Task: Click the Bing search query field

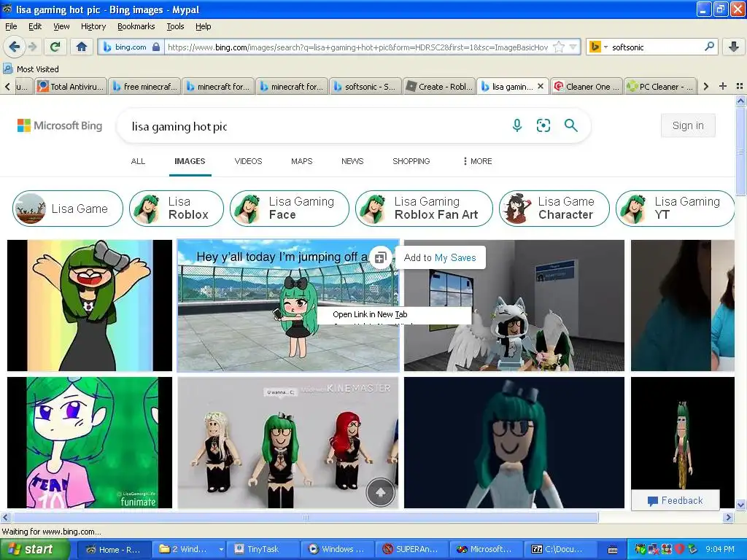Action: click(309, 126)
